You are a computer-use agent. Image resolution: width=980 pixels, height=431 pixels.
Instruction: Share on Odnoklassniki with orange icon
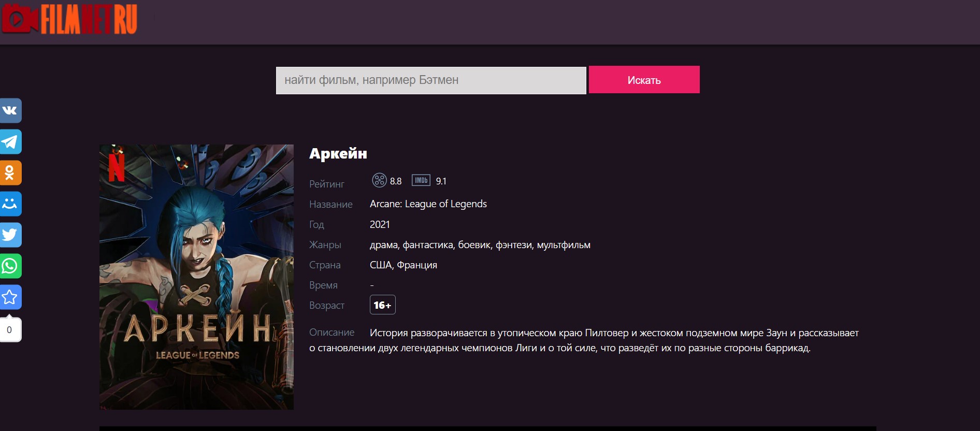pyautogui.click(x=10, y=173)
